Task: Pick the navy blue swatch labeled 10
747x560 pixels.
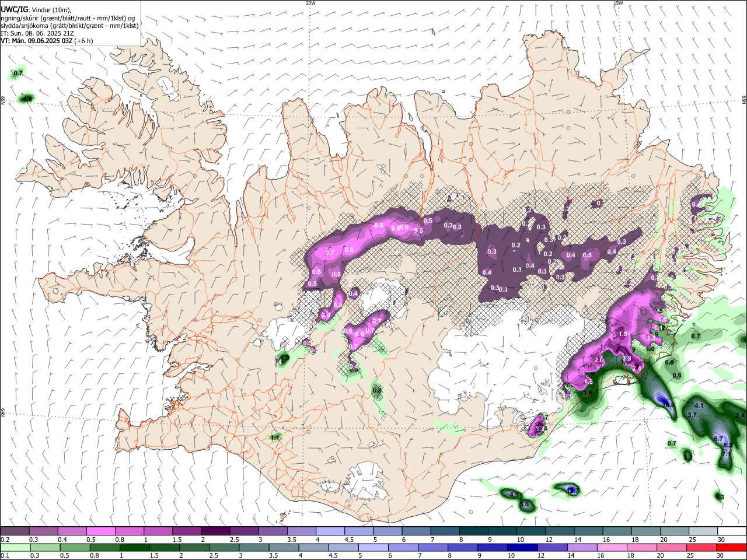Action: [522, 547]
